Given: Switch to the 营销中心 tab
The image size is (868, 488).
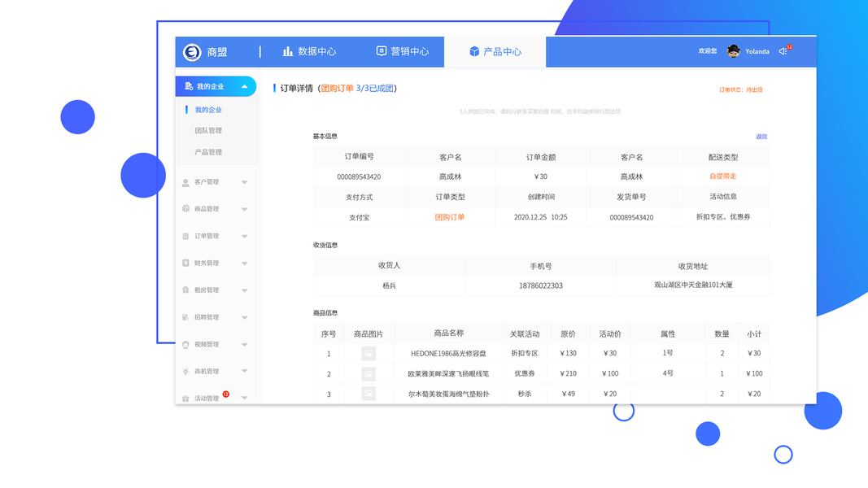Looking at the screenshot, I should (403, 51).
